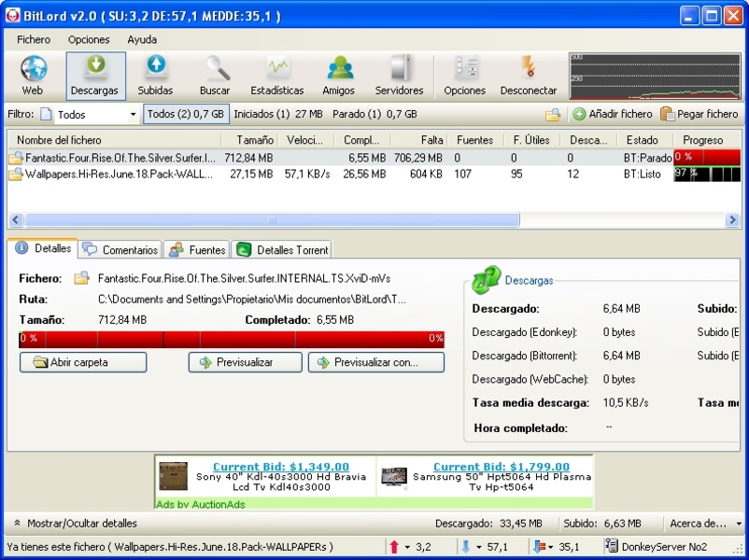
Task: Open the Opciones toolbar icon
Action: point(465,76)
